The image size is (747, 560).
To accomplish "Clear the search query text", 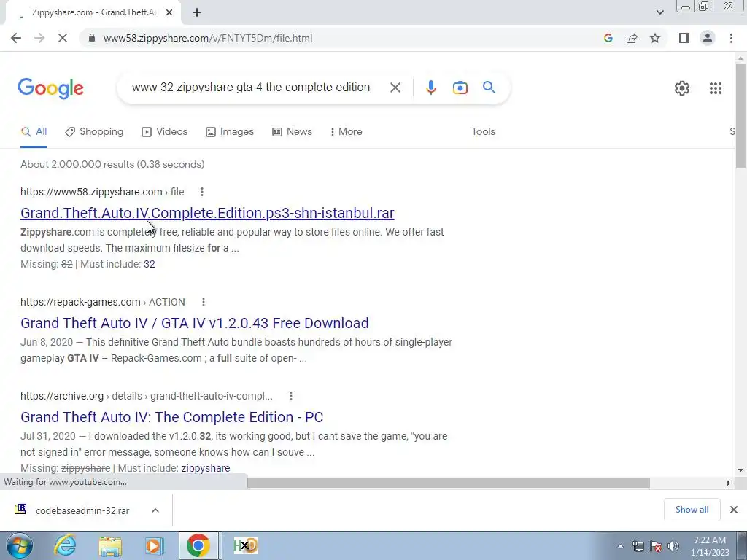I will 395,87.
